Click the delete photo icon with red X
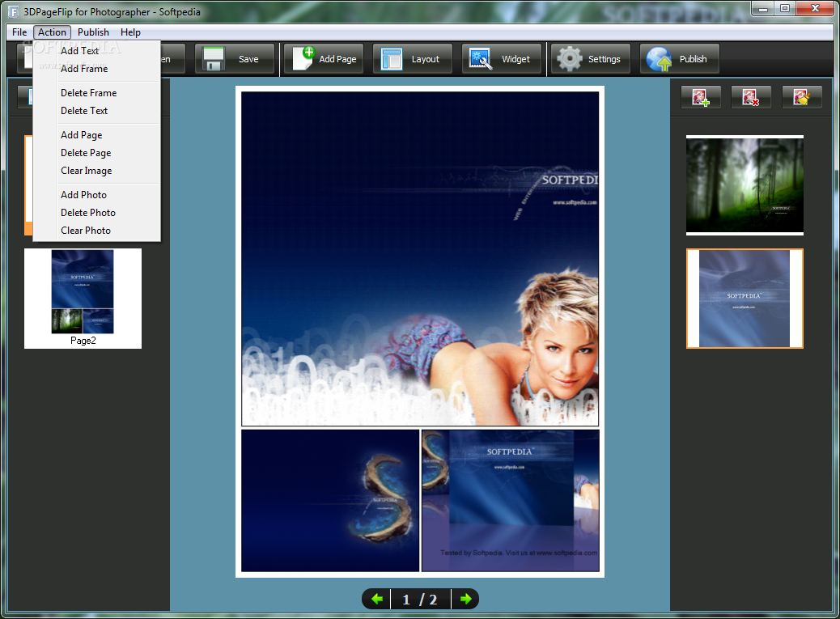The image size is (840, 619). [x=751, y=97]
